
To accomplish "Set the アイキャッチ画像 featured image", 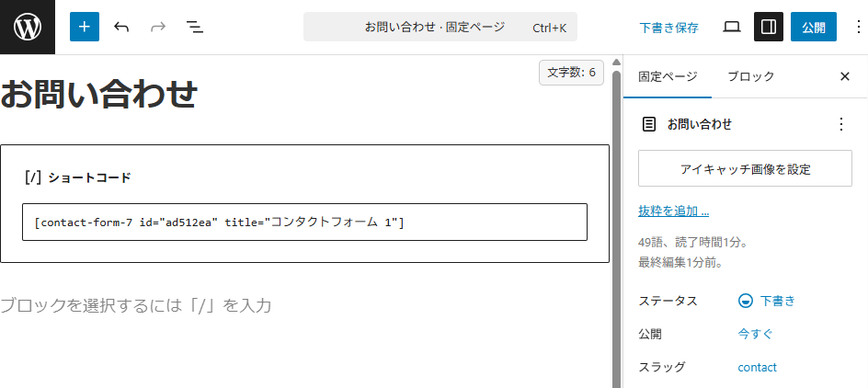I will [x=745, y=168].
